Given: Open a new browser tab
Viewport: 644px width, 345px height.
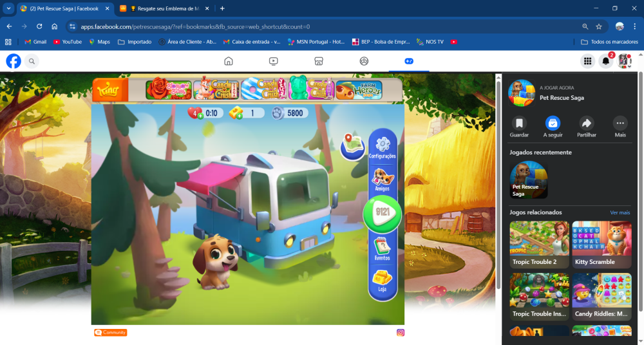Looking at the screenshot, I should 222,8.
